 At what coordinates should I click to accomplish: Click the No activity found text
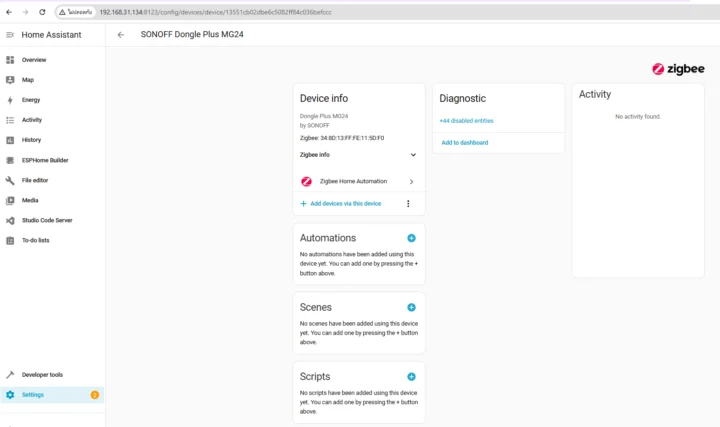click(638, 117)
